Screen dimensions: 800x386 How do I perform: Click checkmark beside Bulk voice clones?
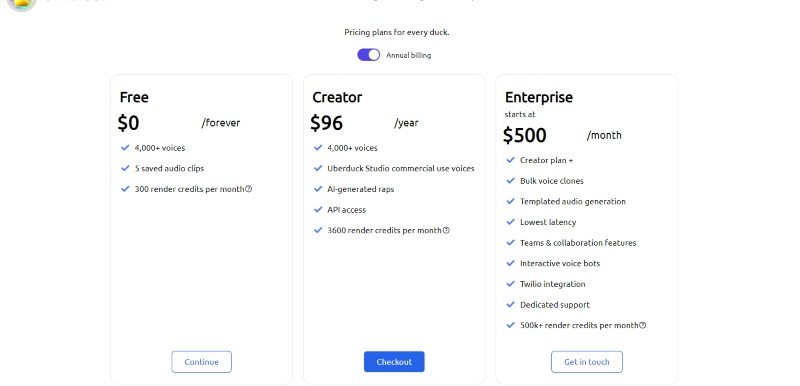click(x=510, y=181)
